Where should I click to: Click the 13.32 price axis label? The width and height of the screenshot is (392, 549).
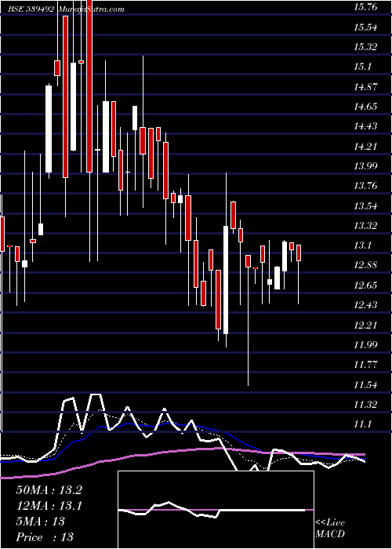click(365, 226)
